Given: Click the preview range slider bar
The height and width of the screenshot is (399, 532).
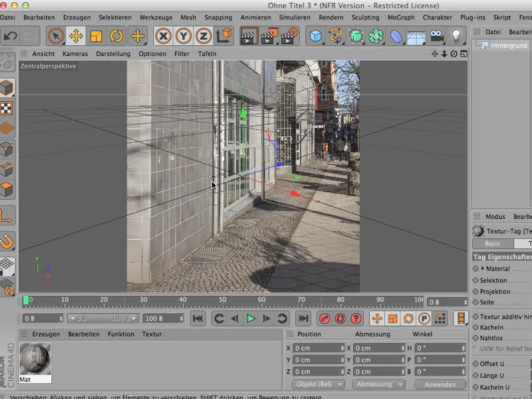Looking at the screenshot, I should click(x=103, y=319).
